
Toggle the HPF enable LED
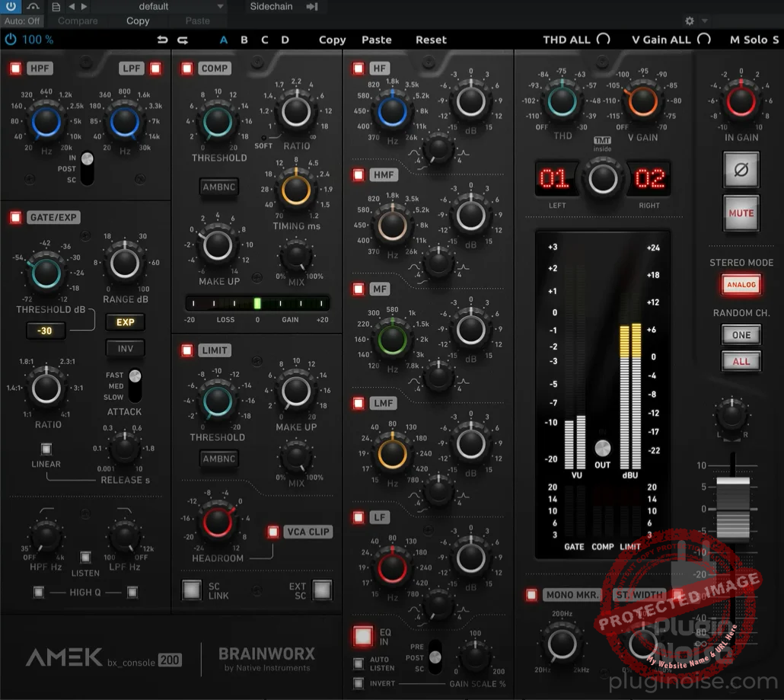[15, 68]
